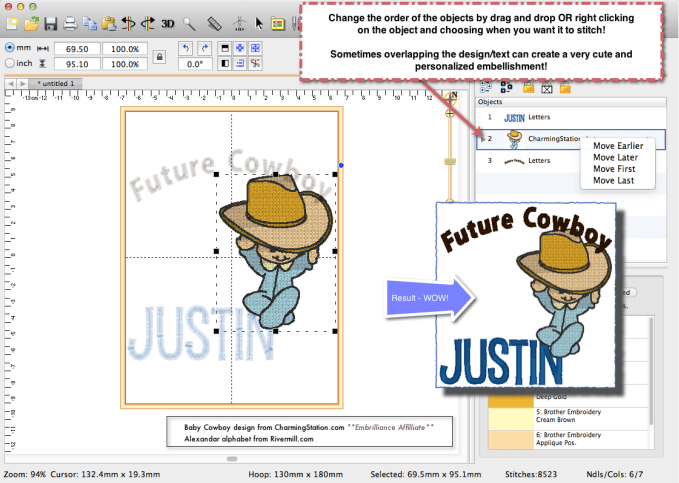The image size is (679, 483).
Task: Click the flip horizontal half-filled icon
Action: pos(225,64)
